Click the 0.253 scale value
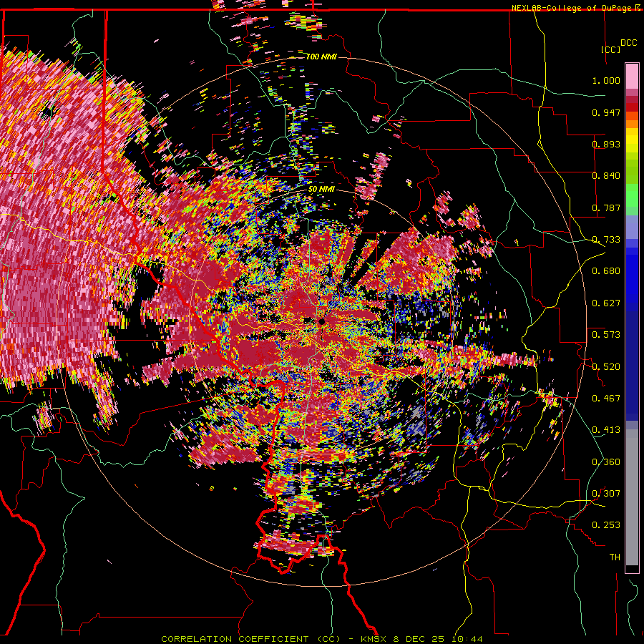The width and height of the screenshot is (644, 644). pyautogui.click(x=606, y=525)
